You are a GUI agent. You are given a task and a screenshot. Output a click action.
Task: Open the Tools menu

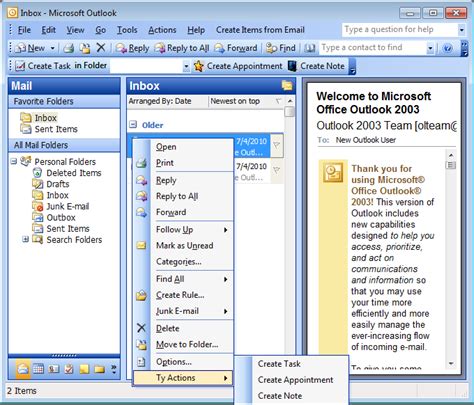click(127, 30)
